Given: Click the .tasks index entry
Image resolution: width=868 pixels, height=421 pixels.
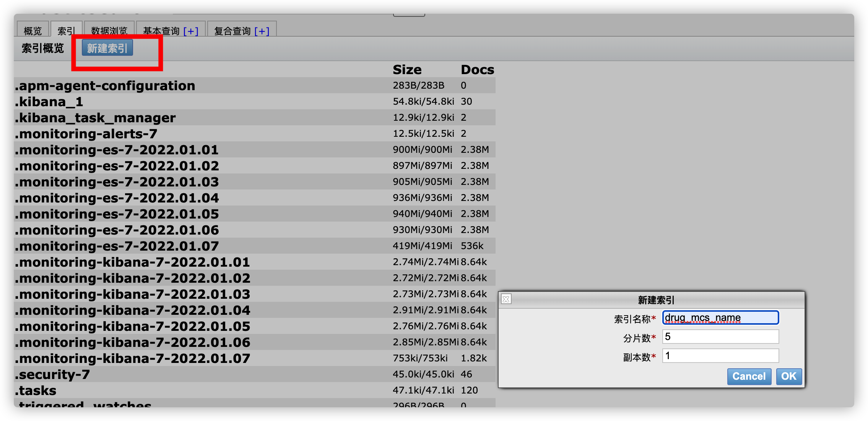Looking at the screenshot, I should click(36, 390).
